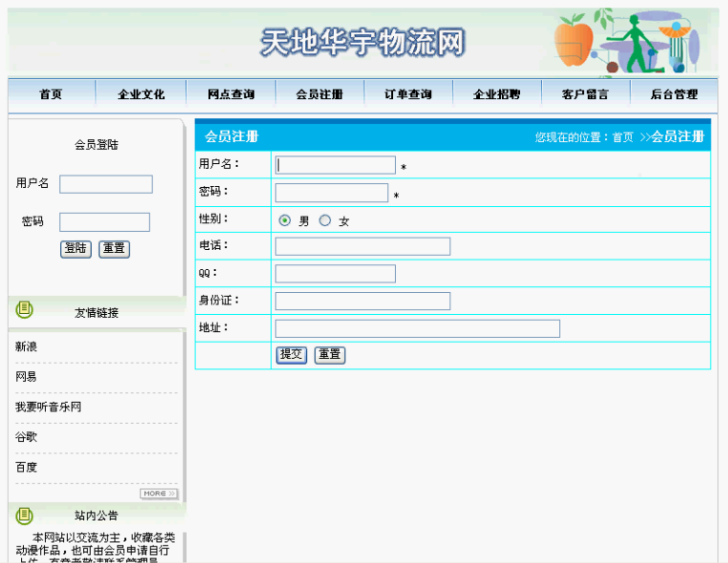The width and height of the screenshot is (728, 563).
Task: Click the registration 用户名 text field
Action: click(335, 165)
